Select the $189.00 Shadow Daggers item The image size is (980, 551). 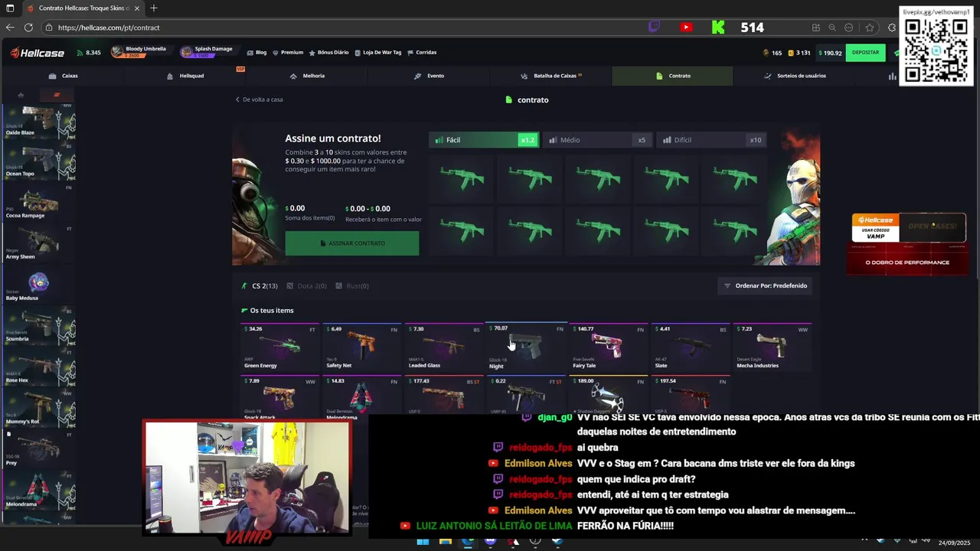tap(609, 395)
